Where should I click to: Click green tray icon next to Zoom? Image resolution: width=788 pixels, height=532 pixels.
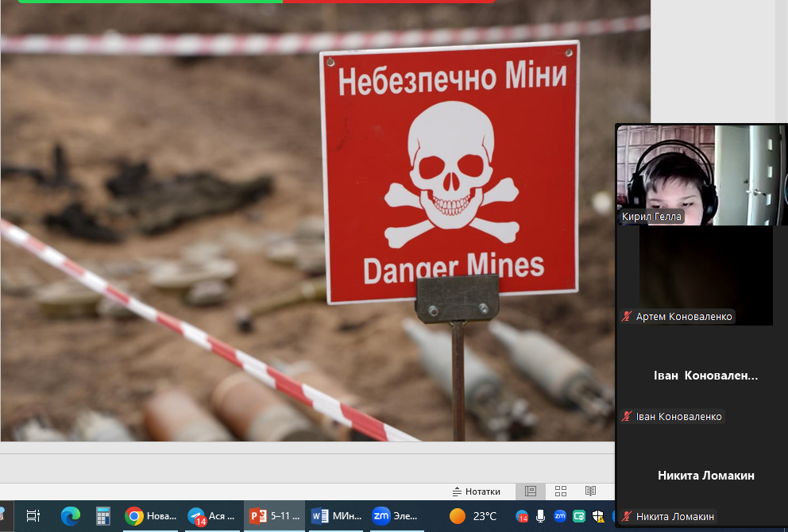(579, 516)
